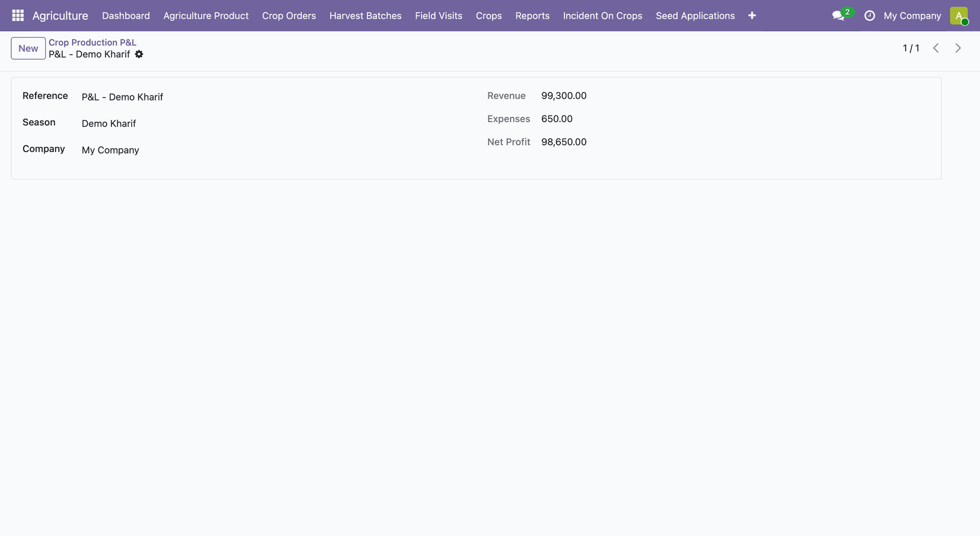The height and width of the screenshot is (536, 980).
Task: Go to the previous record arrow
Action: (x=936, y=48)
